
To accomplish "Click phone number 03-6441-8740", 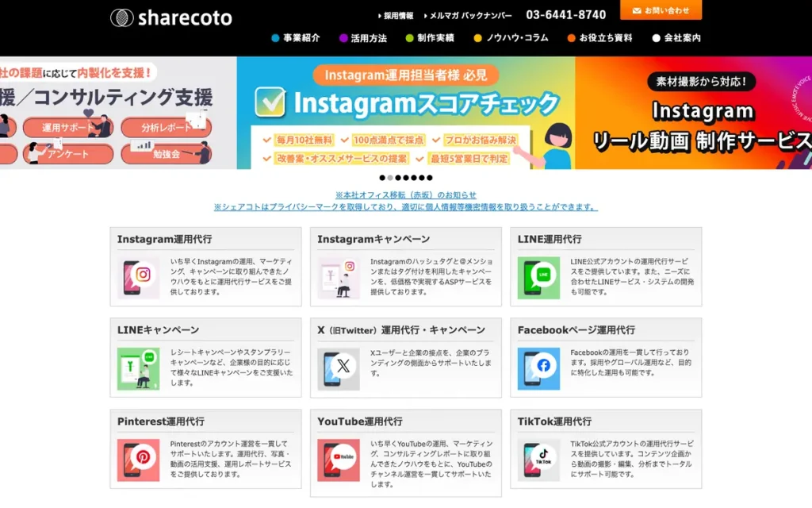I will [x=566, y=14].
